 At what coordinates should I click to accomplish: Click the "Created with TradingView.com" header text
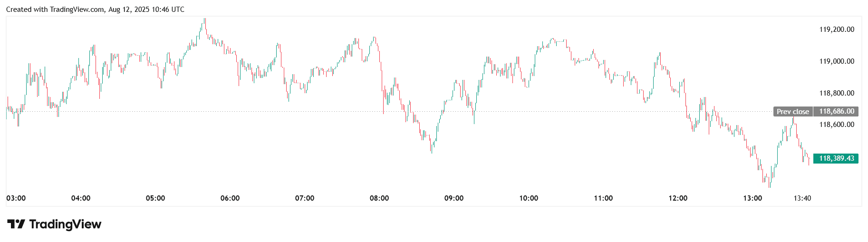pos(95,10)
